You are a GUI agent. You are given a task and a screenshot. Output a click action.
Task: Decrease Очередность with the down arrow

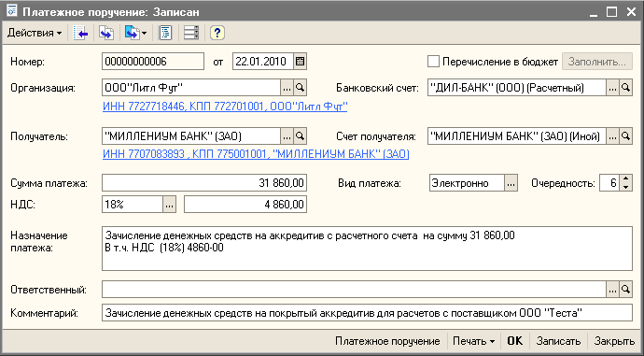click(625, 187)
